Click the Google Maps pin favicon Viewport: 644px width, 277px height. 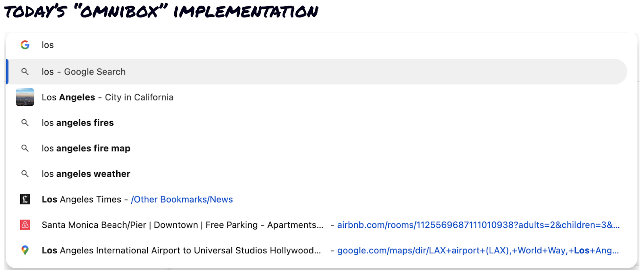click(25, 250)
